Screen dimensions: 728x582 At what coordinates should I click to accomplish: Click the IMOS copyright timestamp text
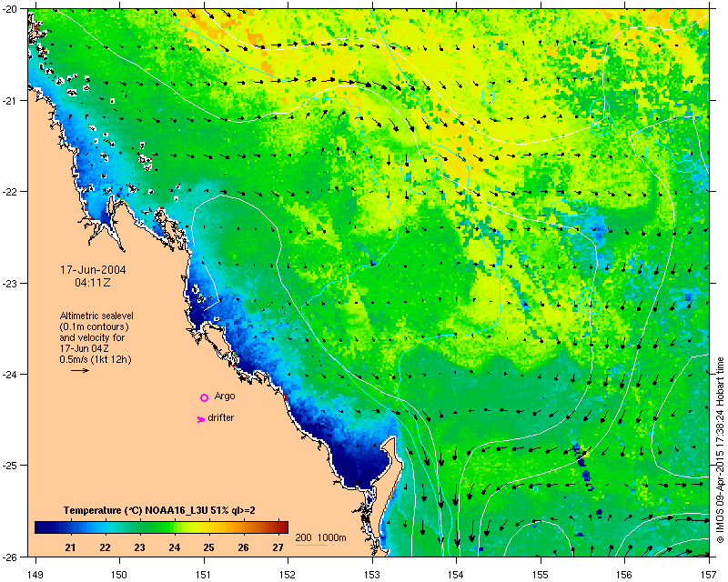tap(720, 450)
